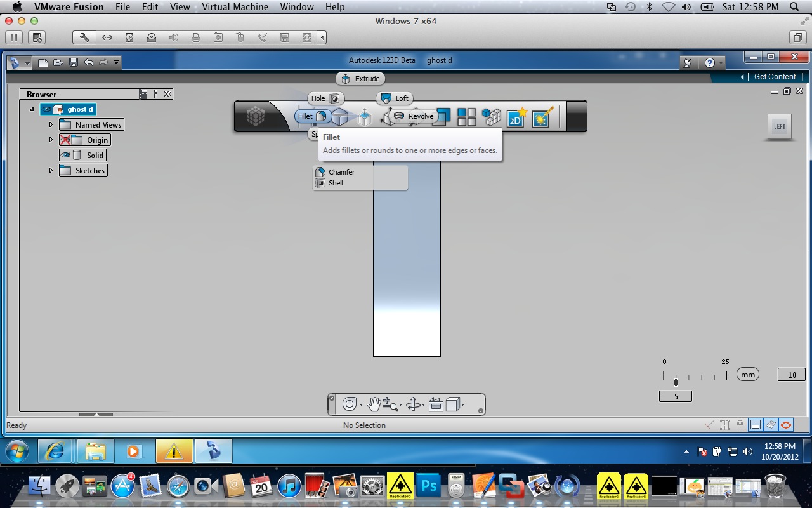The width and height of the screenshot is (812, 508).
Task: Choose the Revolve tool
Action: coord(414,116)
